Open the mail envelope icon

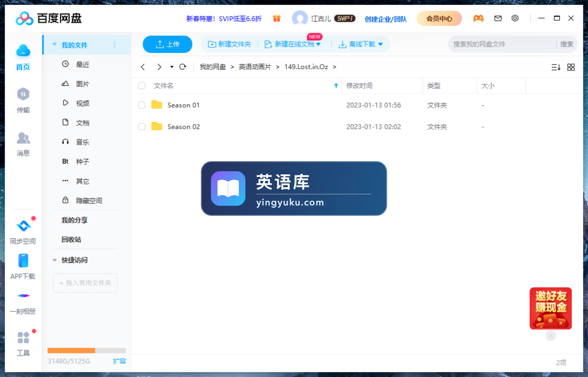(x=498, y=18)
